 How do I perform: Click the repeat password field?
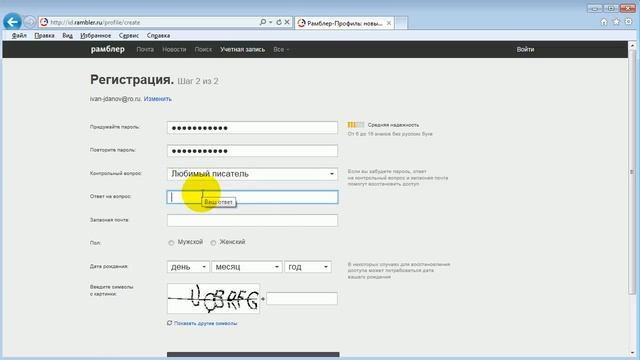[252, 151]
